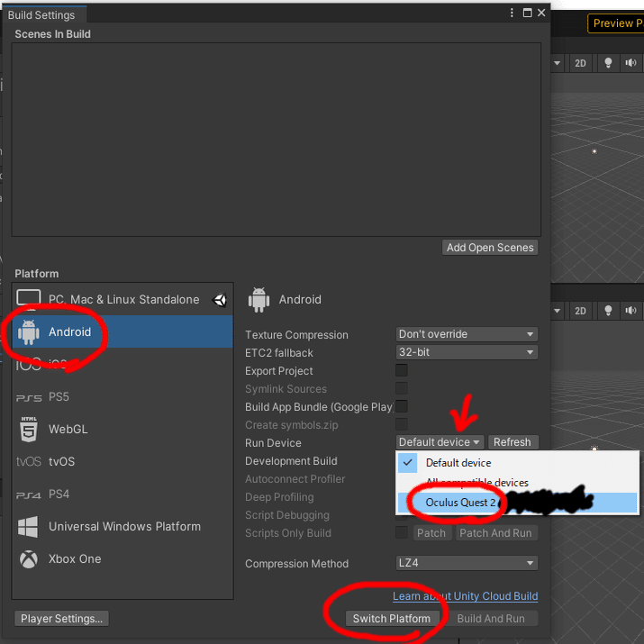Click the Patch And Run button
Image resolution: width=644 pixels, height=644 pixels.
[x=496, y=533]
